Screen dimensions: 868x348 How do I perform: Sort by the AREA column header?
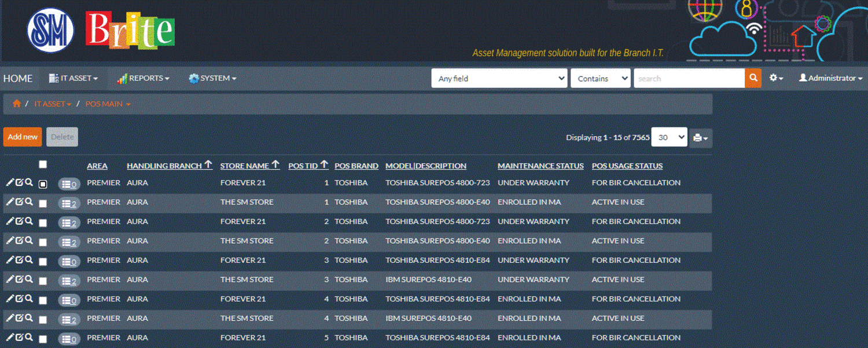[x=97, y=166]
